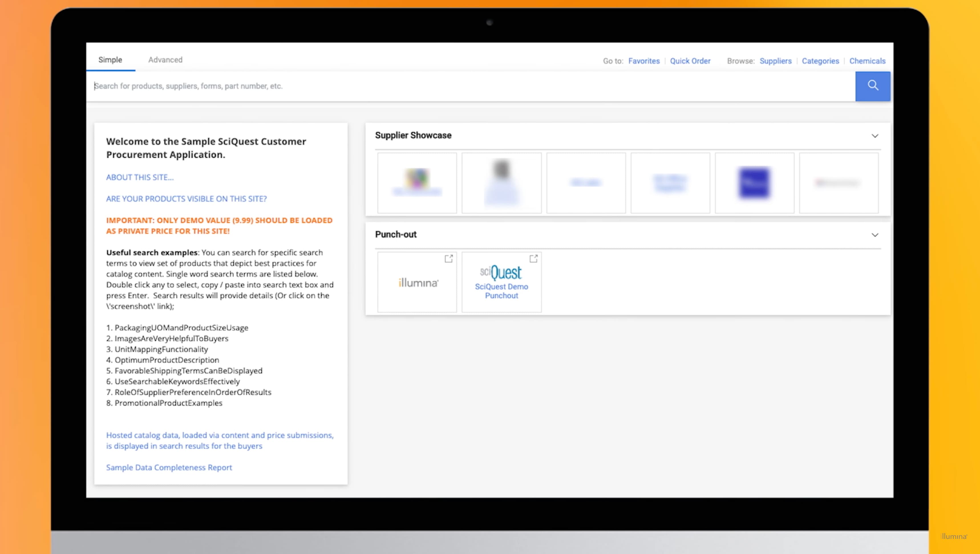This screenshot has width=980, height=554.
Task: Collapse the Supplier Showcase section chevron
Action: [874, 136]
